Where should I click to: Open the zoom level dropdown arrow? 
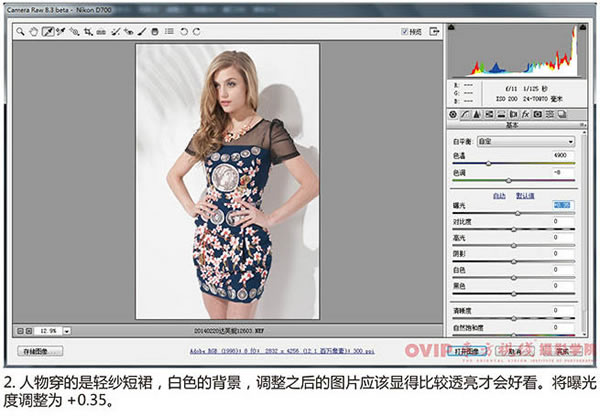67,331
